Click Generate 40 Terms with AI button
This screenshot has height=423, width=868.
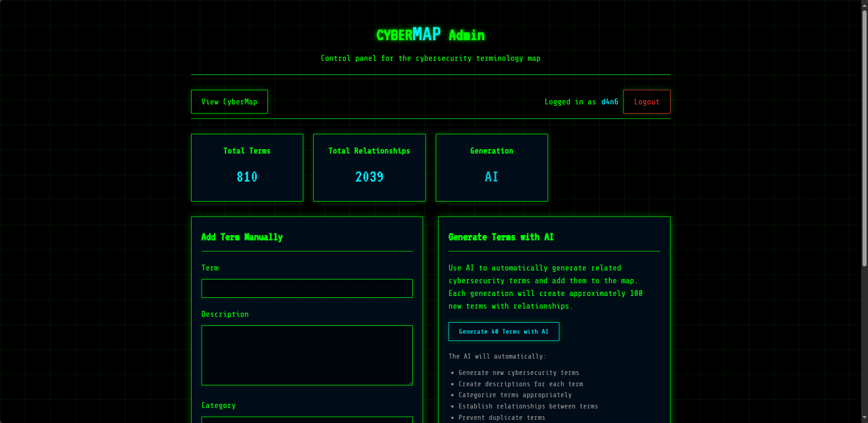(x=503, y=332)
